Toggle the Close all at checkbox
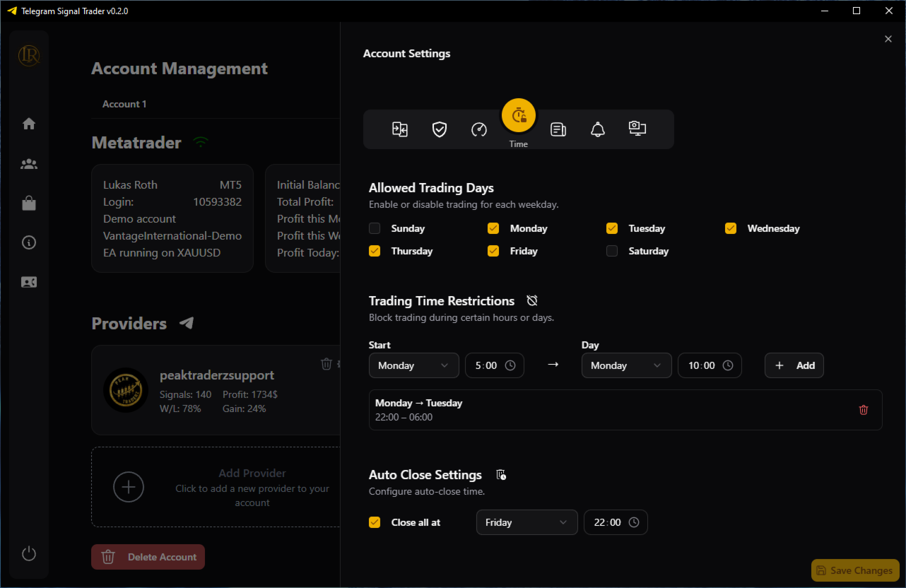 (375, 522)
